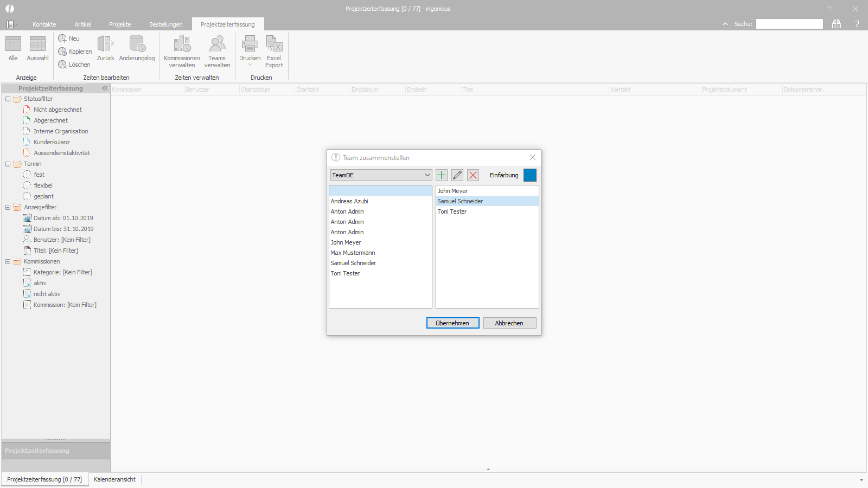Open the Änderungslog icon

point(137,48)
